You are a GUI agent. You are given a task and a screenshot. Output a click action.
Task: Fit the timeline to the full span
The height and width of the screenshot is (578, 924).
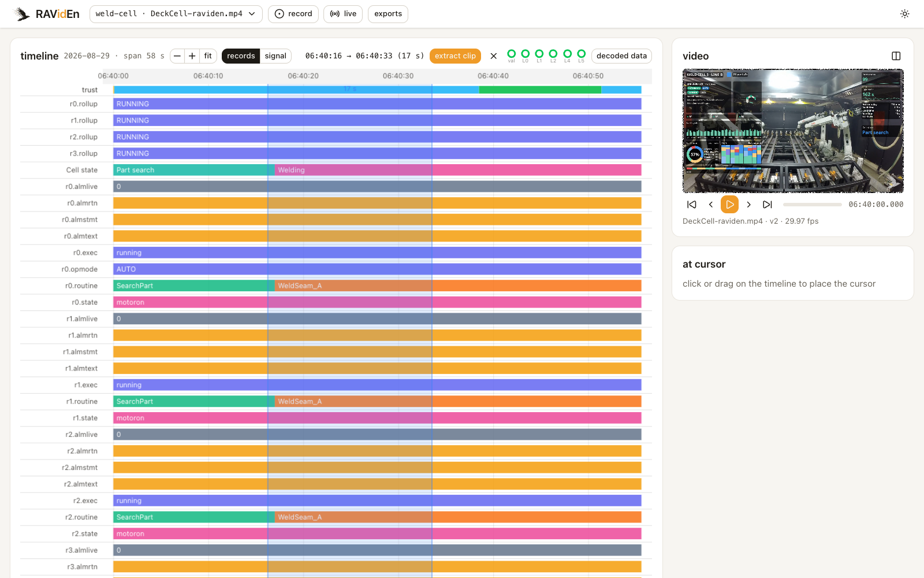tap(208, 56)
